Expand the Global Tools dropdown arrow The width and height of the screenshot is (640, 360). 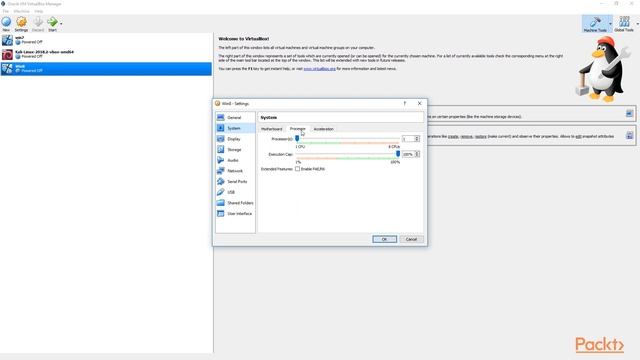tap(638, 24)
